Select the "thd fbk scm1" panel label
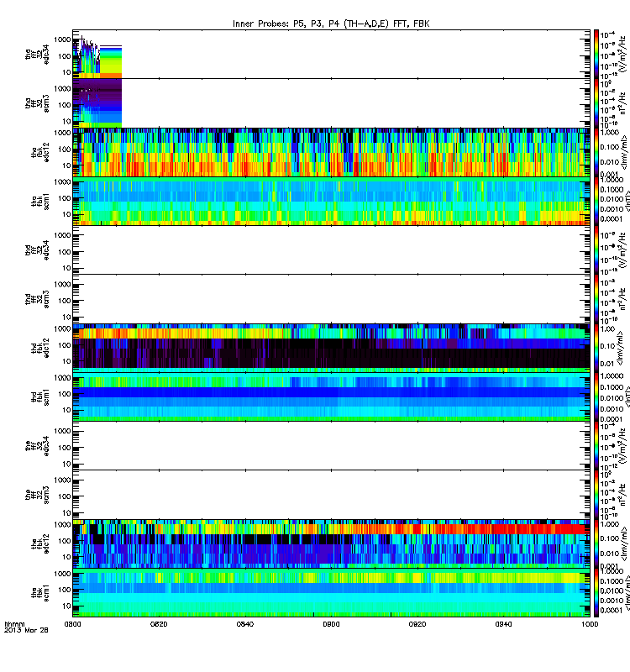 tap(40, 397)
